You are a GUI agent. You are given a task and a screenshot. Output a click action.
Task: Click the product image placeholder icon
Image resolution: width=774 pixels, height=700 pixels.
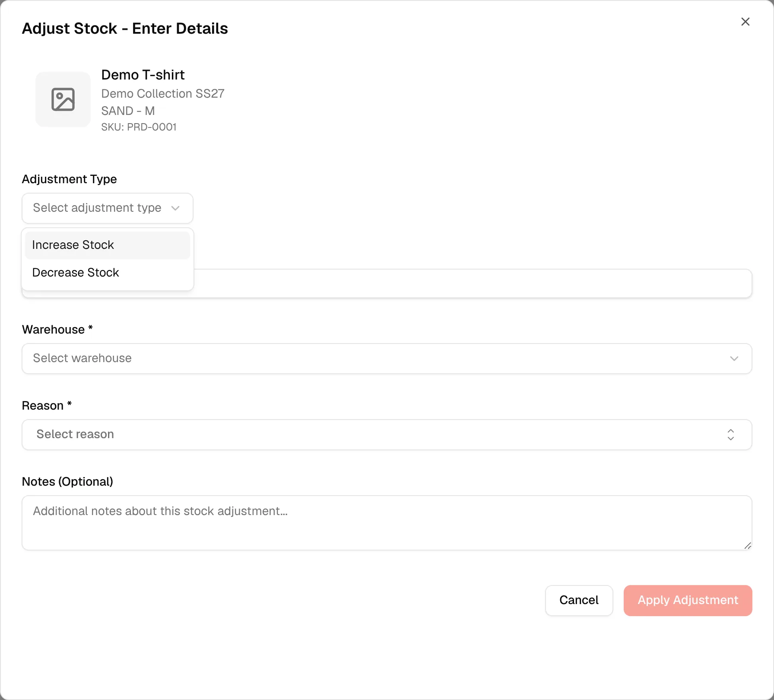[x=63, y=99]
